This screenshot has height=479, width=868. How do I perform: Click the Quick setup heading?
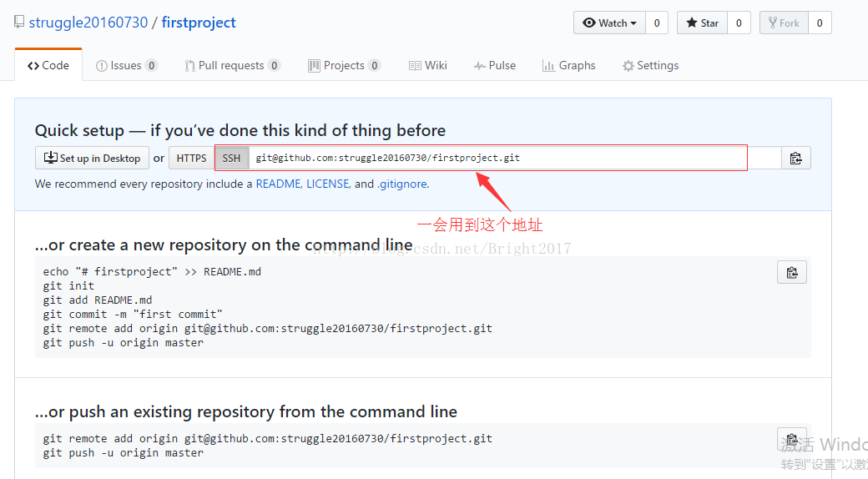[240, 131]
